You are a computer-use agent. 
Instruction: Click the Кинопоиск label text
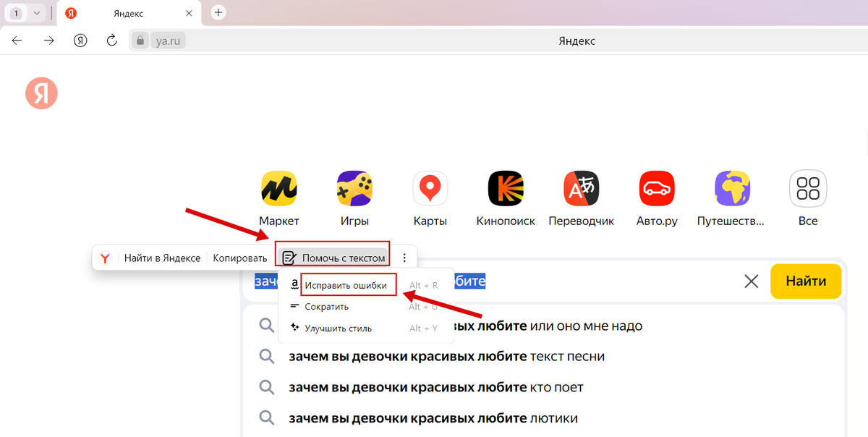506,221
